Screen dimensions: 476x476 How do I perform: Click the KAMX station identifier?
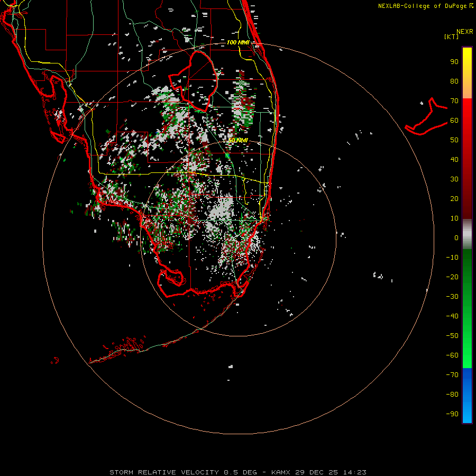point(281,472)
